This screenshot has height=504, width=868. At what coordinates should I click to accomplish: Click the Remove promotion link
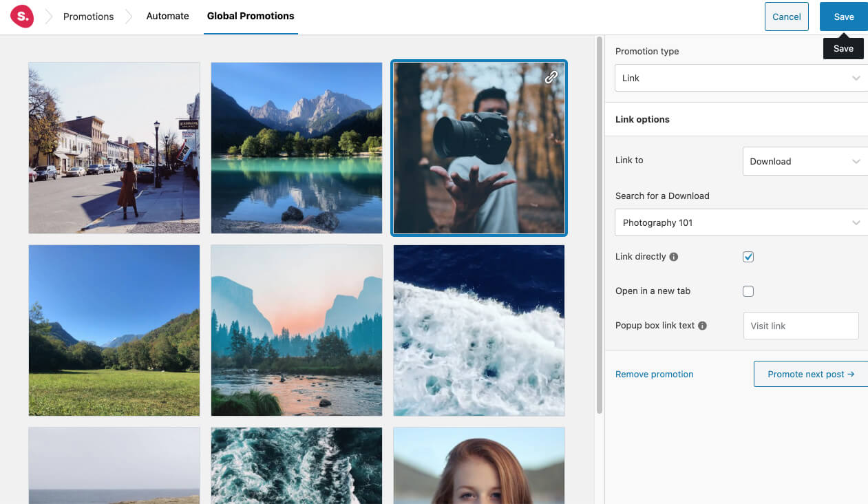[655, 375]
